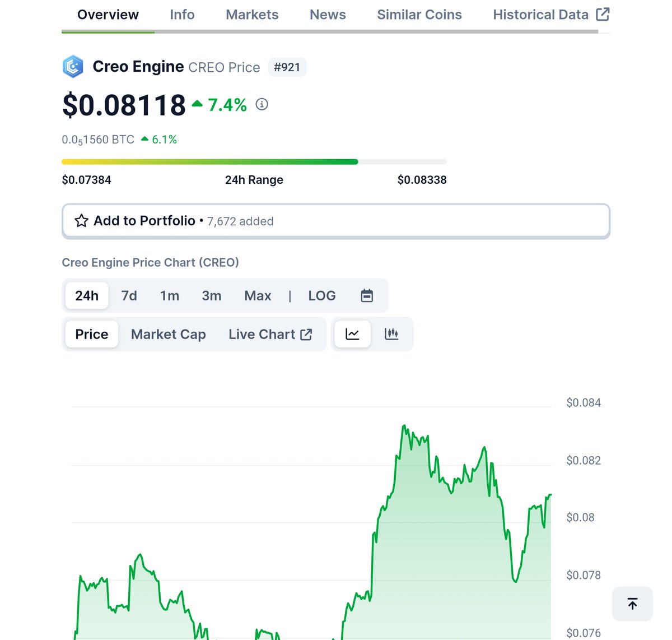Viewport: 672px width, 640px height.
Task: Click the Creo Engine coin name
Action: 138,67
